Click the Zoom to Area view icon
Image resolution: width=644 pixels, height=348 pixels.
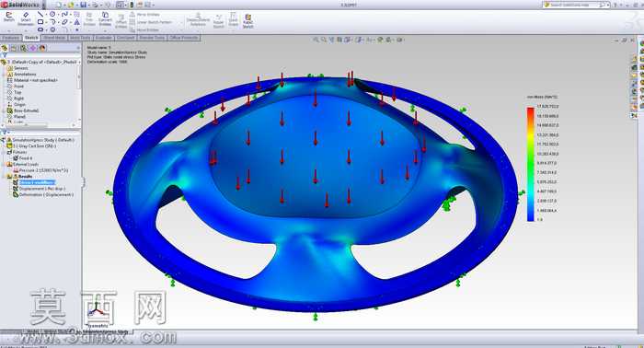pyautogui.click(x=324, y=40)
